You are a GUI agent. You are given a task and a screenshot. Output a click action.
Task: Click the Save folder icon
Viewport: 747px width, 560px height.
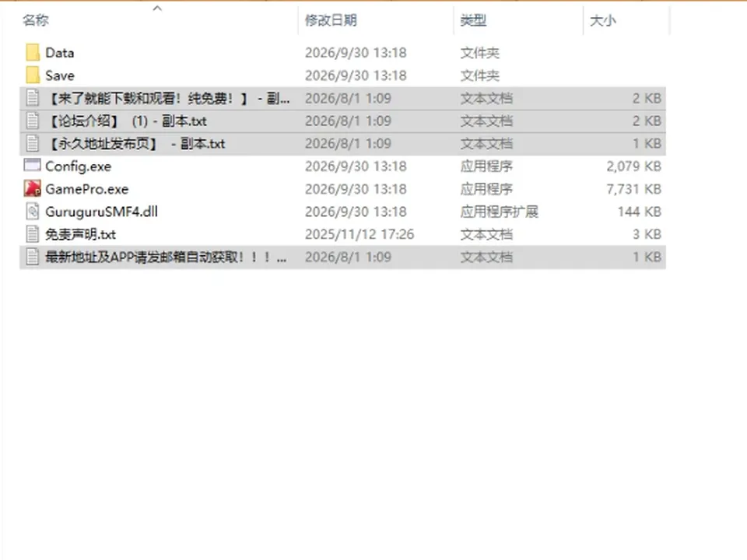[33, 75]
